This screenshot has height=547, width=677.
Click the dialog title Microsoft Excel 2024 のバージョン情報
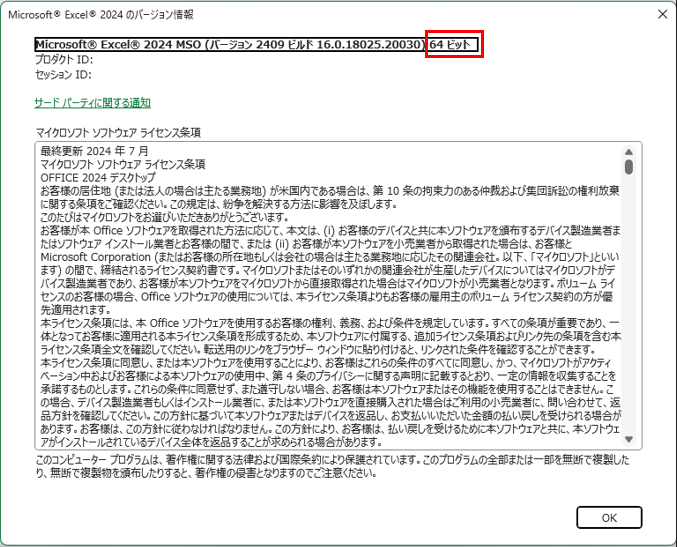[101, 15]
